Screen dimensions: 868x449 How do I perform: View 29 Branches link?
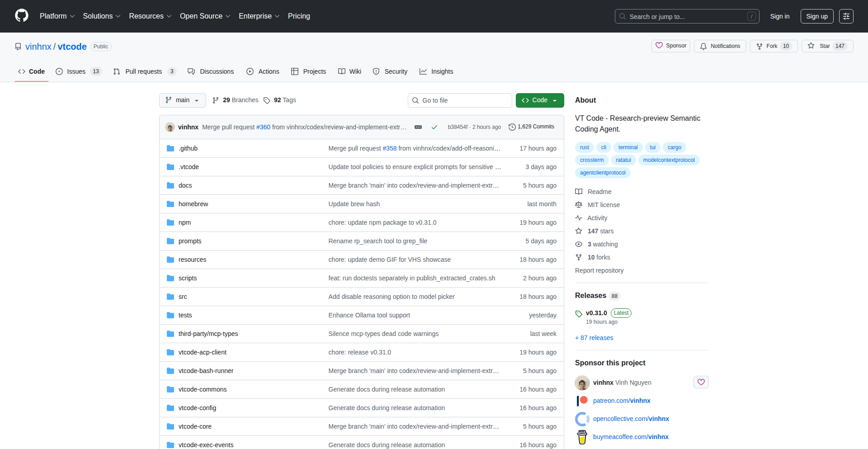[x=236, y=100]
